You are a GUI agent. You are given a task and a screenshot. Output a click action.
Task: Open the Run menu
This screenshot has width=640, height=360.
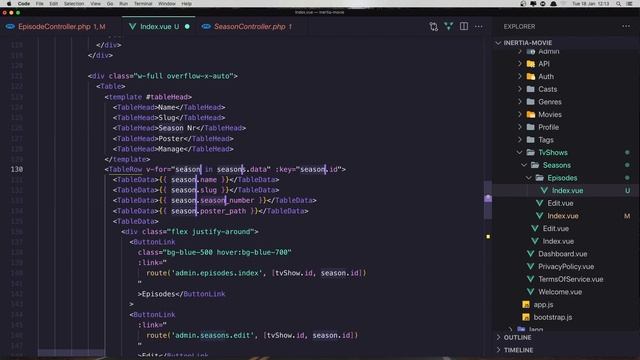coord(123,4)
